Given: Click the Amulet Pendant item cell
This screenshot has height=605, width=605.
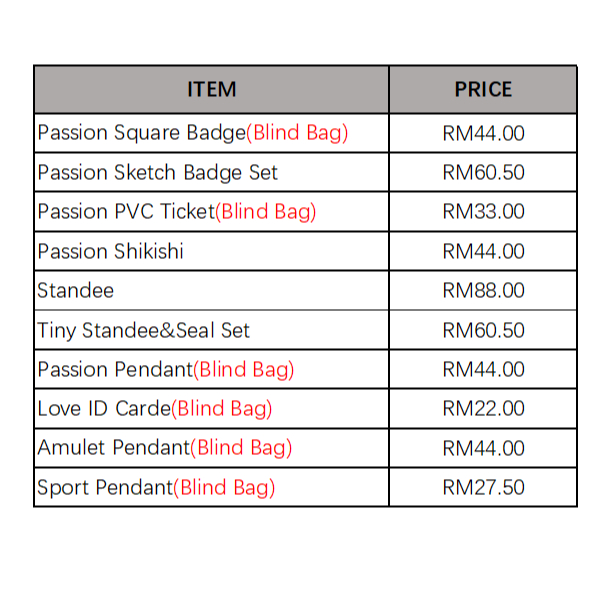Looking at the screenshot, I should click(165, 448).
